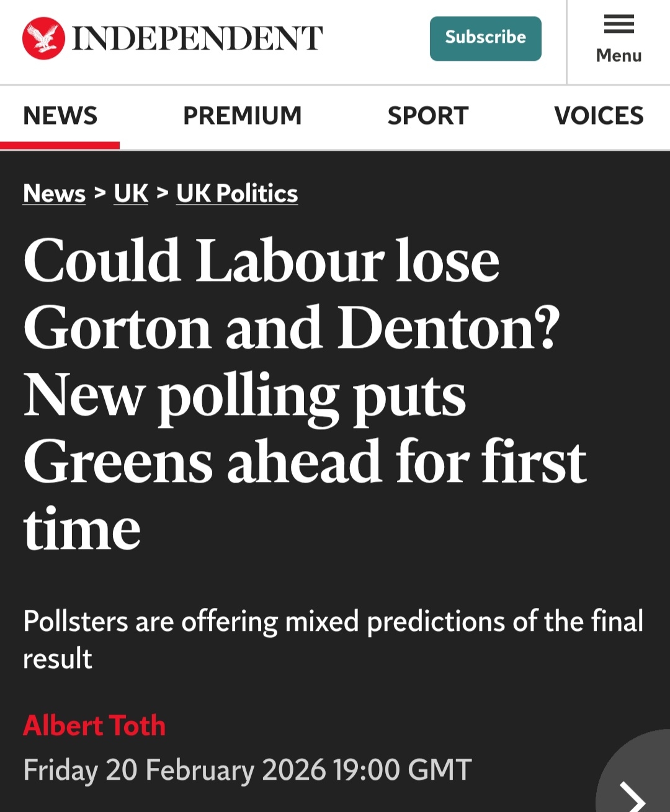
Task: Open the VOICES tab
Action: (x=599, y=116)
